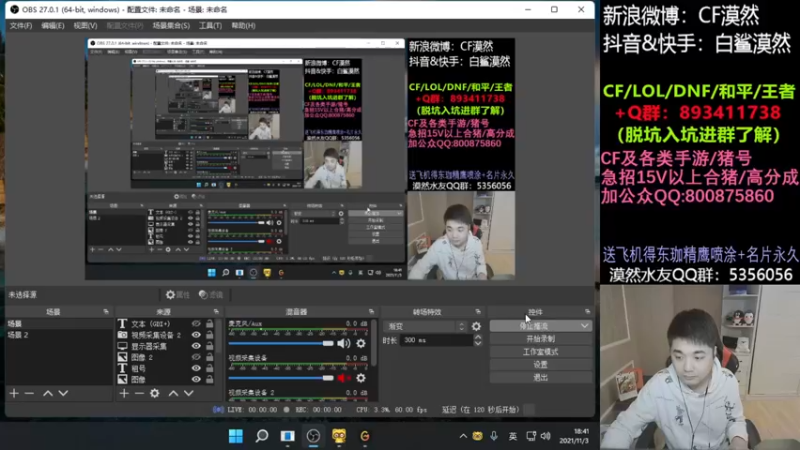
Task: Hide the bottom 图像 source via eye icon
Action: click(x=196, y=379)
